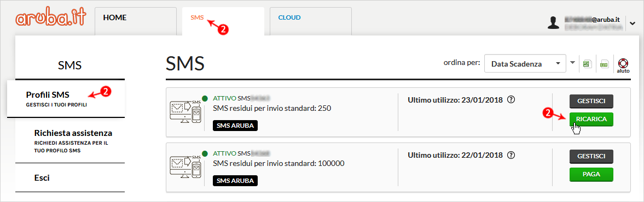
Task: Open Richiesta assistenza in sidebar
Action: point(70,140)
